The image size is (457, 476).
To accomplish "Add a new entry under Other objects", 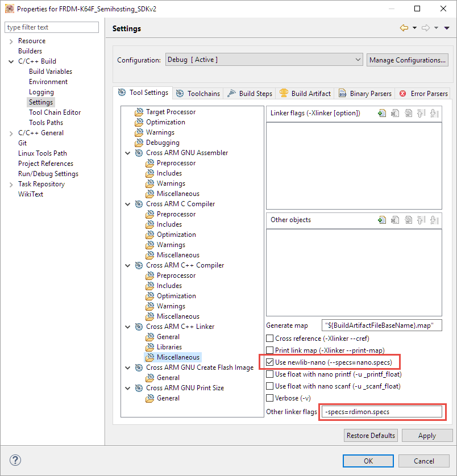I will click(382, 219).
